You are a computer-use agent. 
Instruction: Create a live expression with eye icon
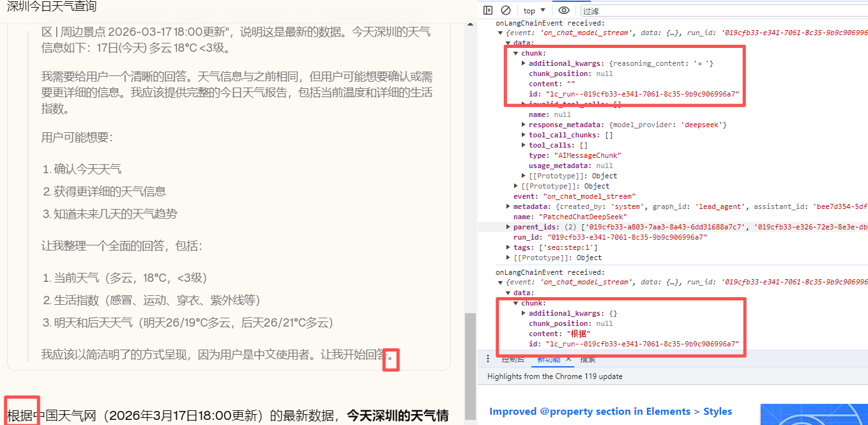click(563, 10)
